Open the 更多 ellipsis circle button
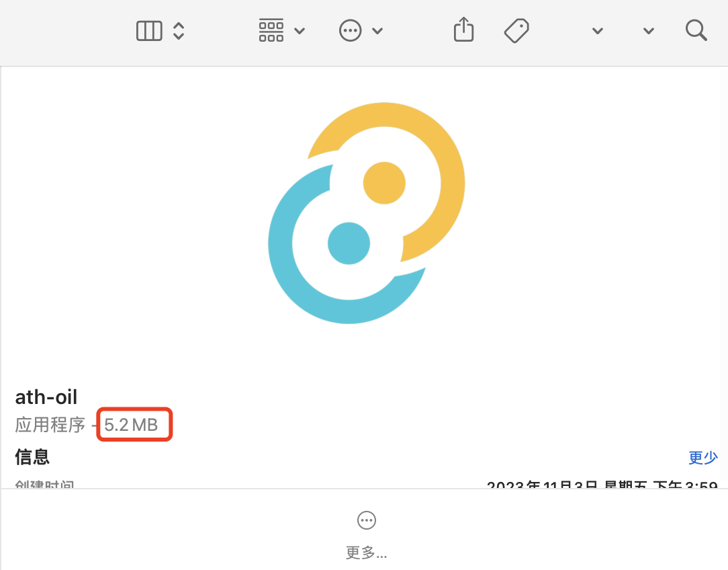 (366, 520)
